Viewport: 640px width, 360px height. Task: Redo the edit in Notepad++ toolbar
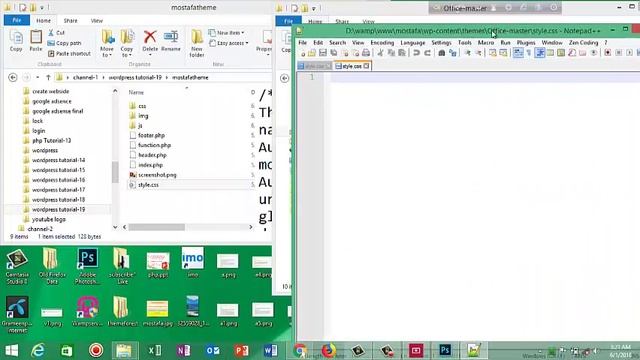427,53
